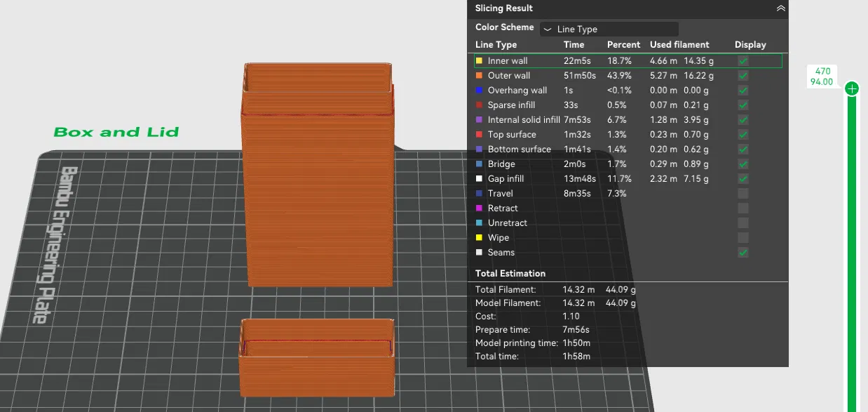Click the Percent column header
The image size is (868, 412).
coord(623,45)
